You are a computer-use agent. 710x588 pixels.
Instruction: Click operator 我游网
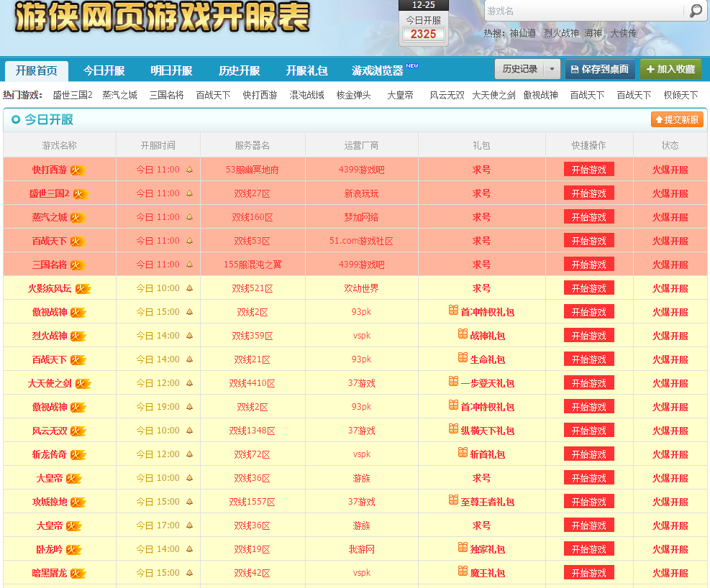pyautogui.click(x=361, y=549)
